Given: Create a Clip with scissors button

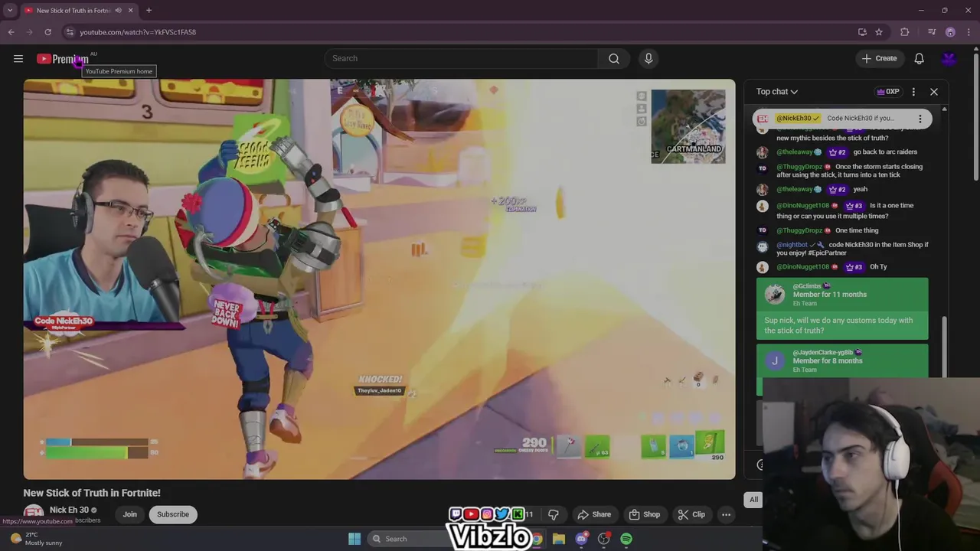Looking at the screenshot, I should point(691,514).
